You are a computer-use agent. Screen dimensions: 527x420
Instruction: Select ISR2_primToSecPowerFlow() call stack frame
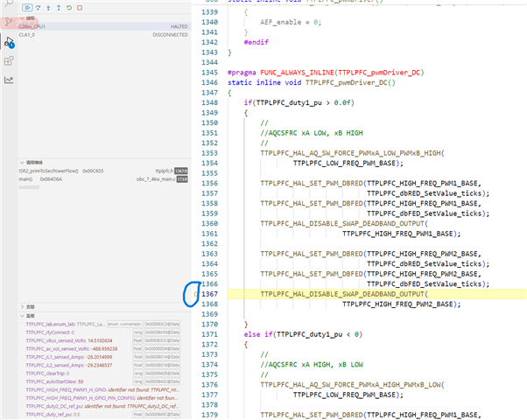[103, 171]
